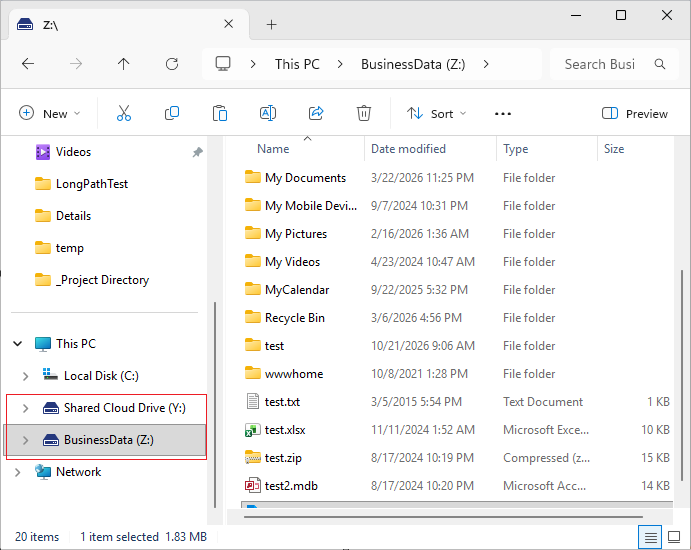Select the My Pictures folder
Screen dimensions: 691x550
point(296,234)
